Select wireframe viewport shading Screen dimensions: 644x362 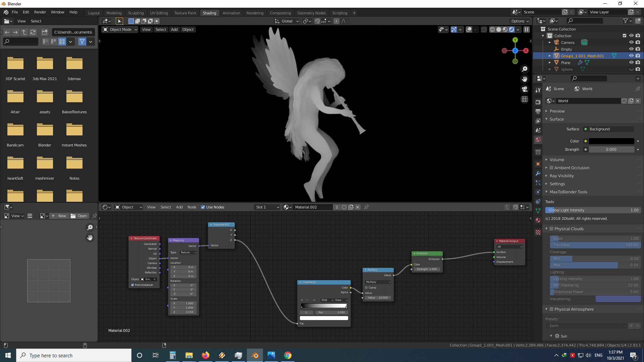[492, 29]
